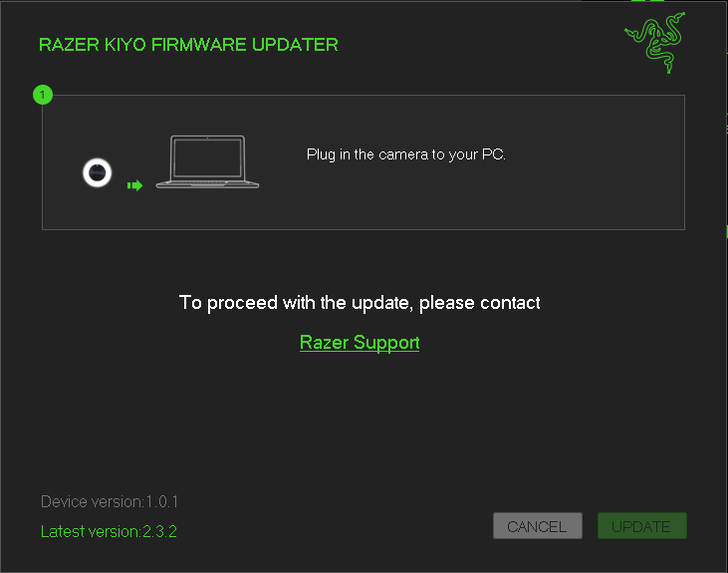Click the laptop screen illustration
Image resolution: width=728 pixels, height=573 pixels.
pos(207,157)
